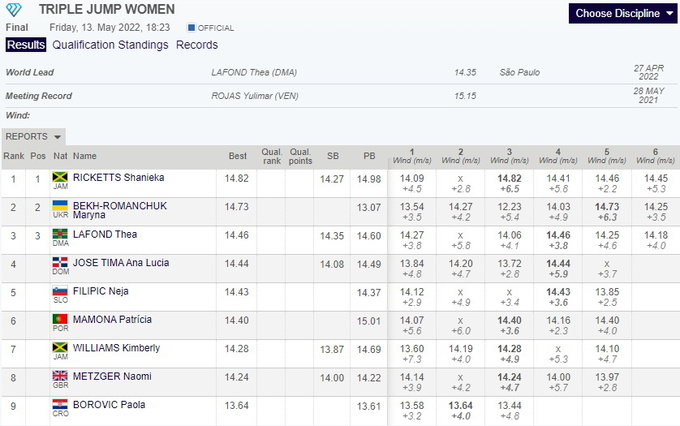Click the Croatia flag beside Borovic Paola

[x=60, y=404]
